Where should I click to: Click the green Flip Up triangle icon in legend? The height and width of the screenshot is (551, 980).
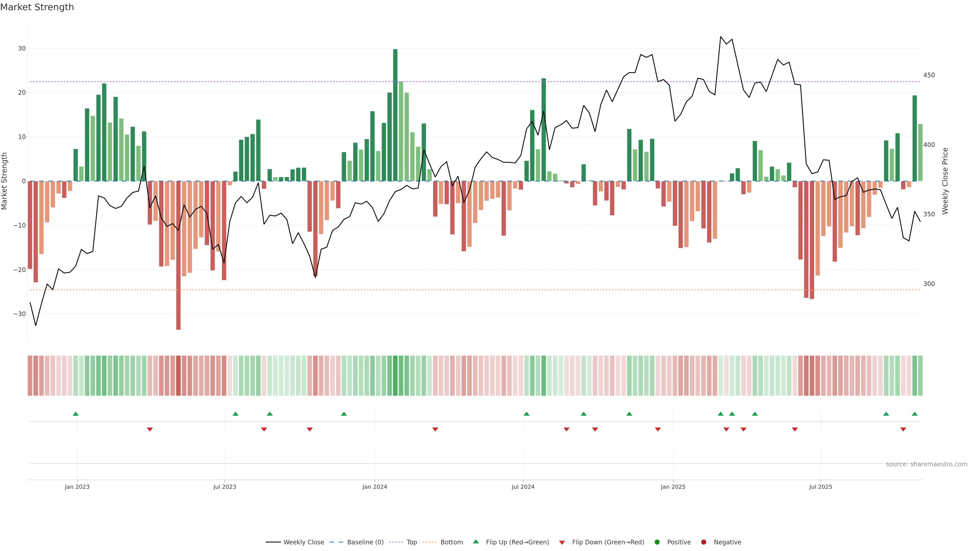click(x=475, y=542)
